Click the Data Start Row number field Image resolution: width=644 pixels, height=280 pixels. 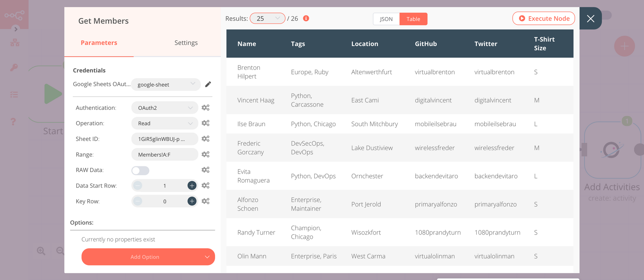(x=165, y=186)
